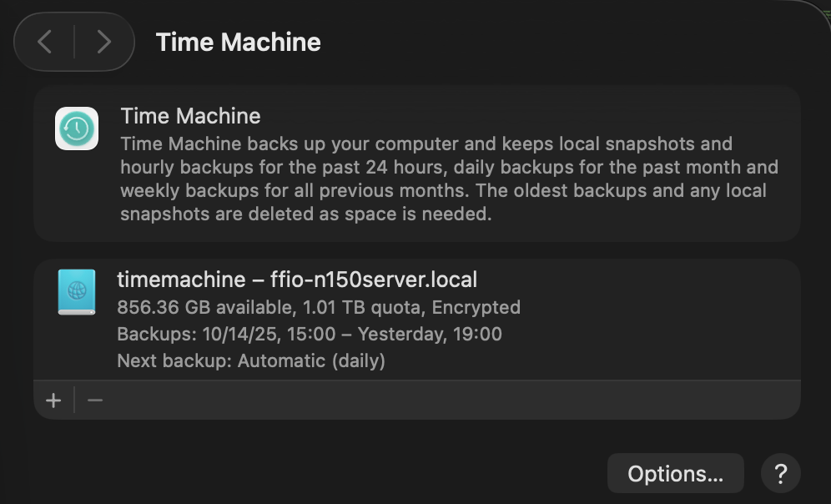Open help with the question mark button
Screen dimensions: 831x504
pos(780,474)
